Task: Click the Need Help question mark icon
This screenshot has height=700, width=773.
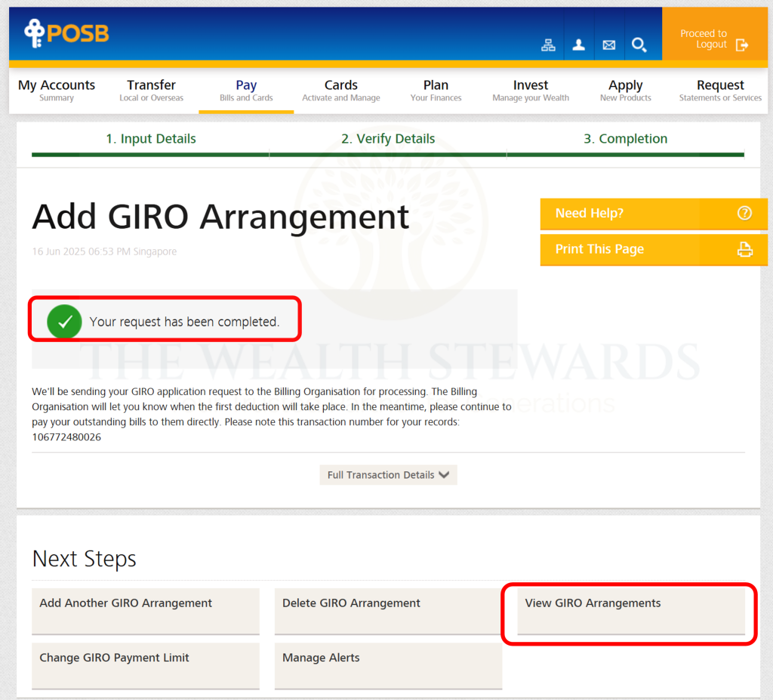Action: pyautogui.click(x=744, y=214)
